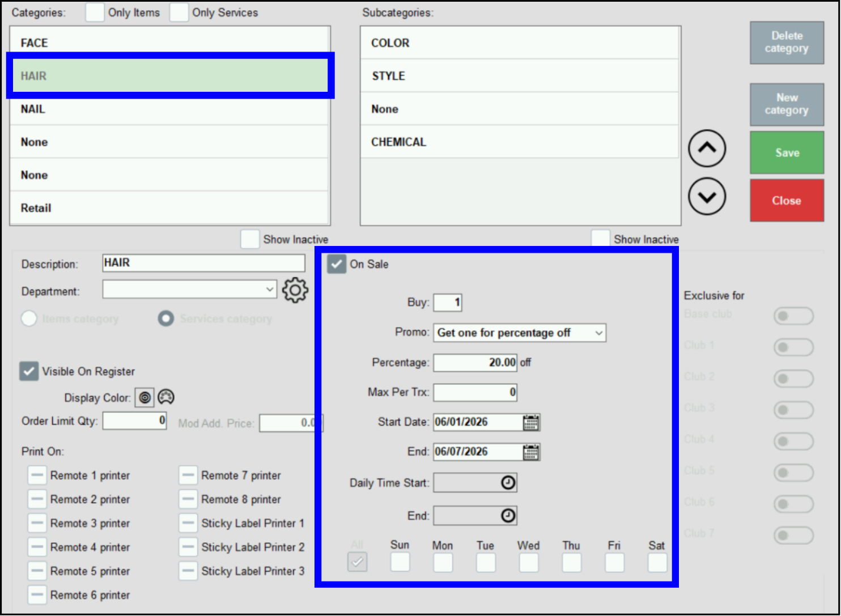Image resolution: width=841 pixels, height=616 pixels.
Task: Toggle Remote 3 printer checkbox
Action: click(x=37, y=523)
